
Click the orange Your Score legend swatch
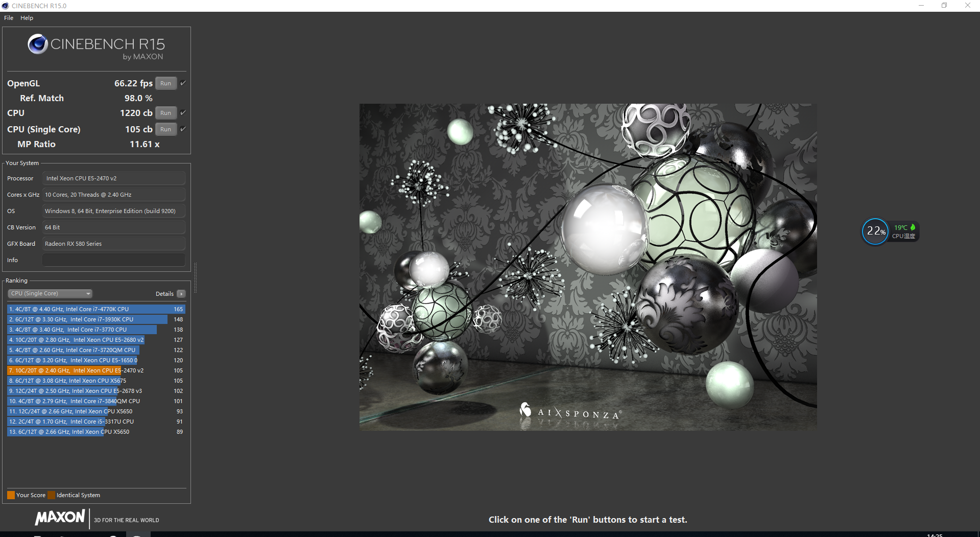11,495
